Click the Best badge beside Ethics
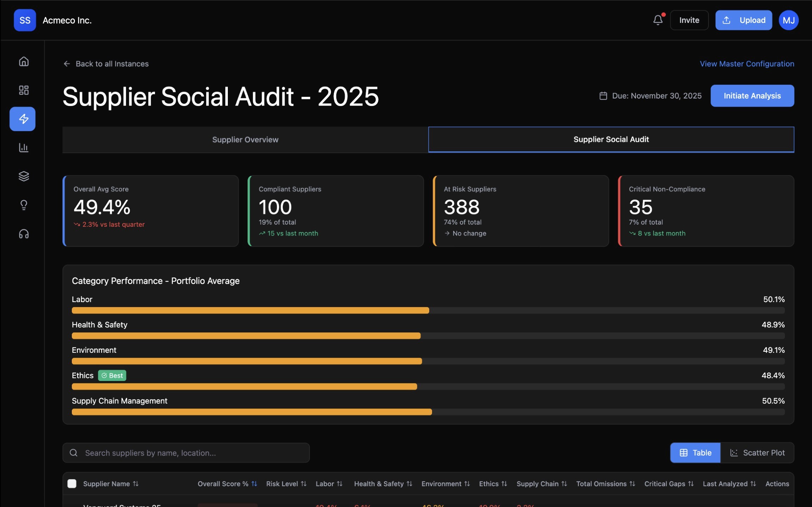Image resolution: width=812 pixels, height=507 pixels. point(112,376)
